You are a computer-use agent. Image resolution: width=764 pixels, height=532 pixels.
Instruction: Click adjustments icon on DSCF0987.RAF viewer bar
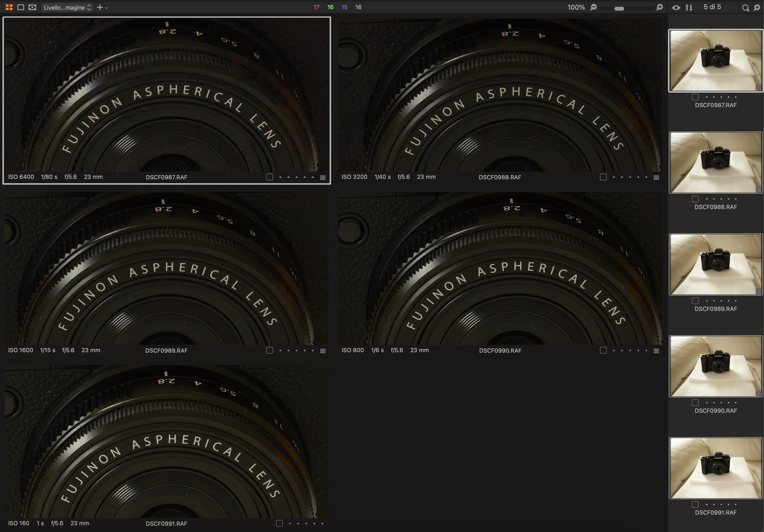pyautogui.click(x=323, y=177)
